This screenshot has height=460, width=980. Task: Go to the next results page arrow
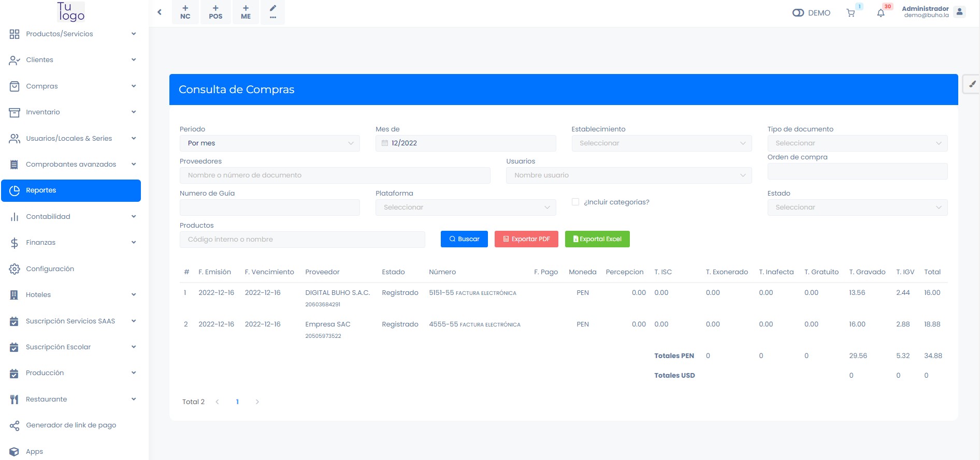pos(257,402)
